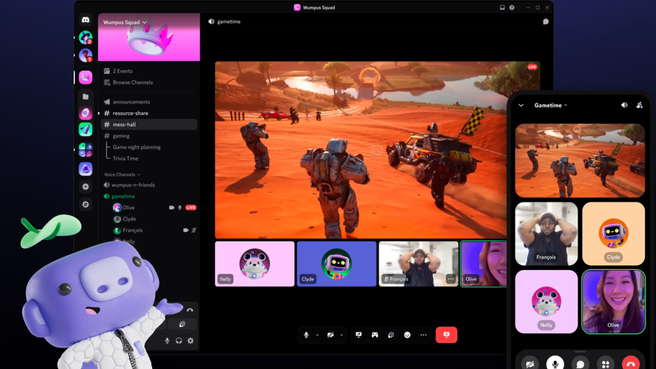The height and width of the screenshot is (369, 656).
Task: Disconnect using phone-hangup icon in voice panel
Action: 190,310
